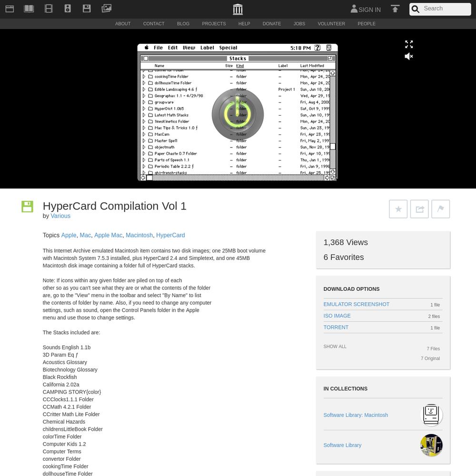Expand the Latest Math Stacks triangle
Viewport: 476px width, 476px height.
tap(144, 115)
